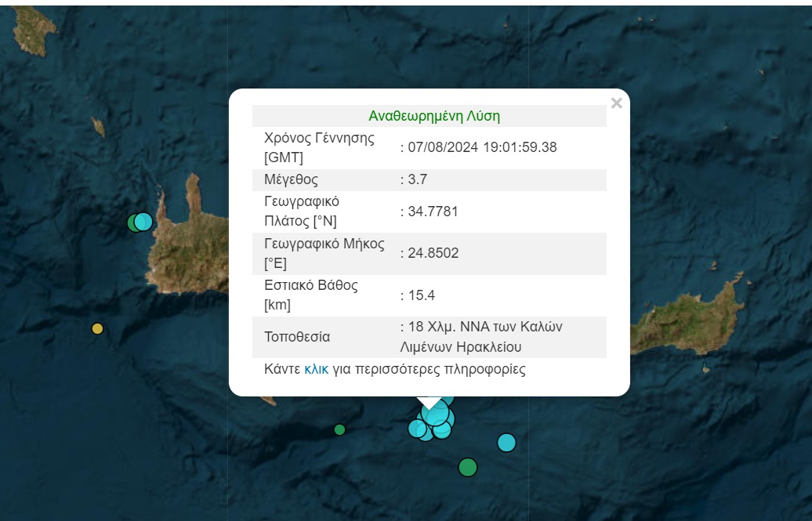This screenshot has height=521, width=812.
Task: Click the 'Μέγεθος' row label
Action: click(x=291, y=179)
